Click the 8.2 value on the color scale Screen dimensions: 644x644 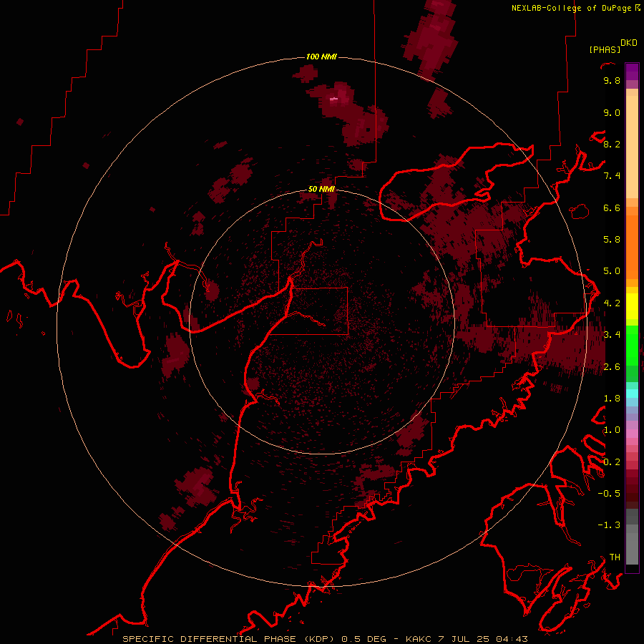[612, 144]
